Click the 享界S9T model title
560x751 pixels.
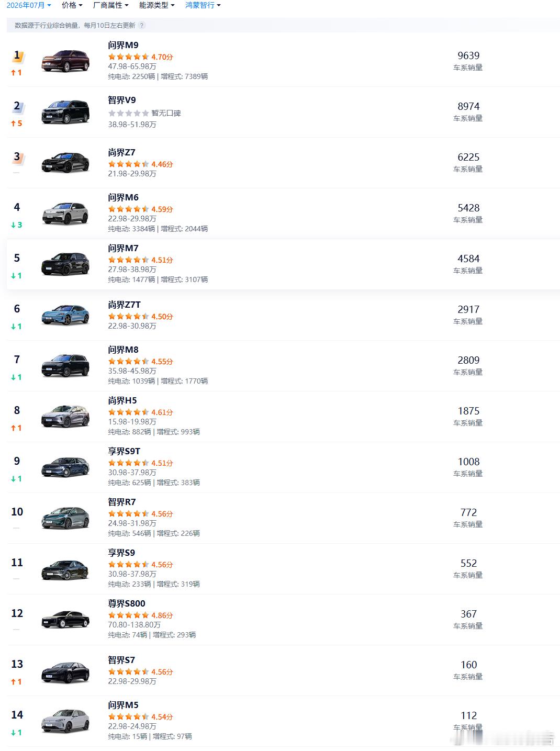[124, 451]
